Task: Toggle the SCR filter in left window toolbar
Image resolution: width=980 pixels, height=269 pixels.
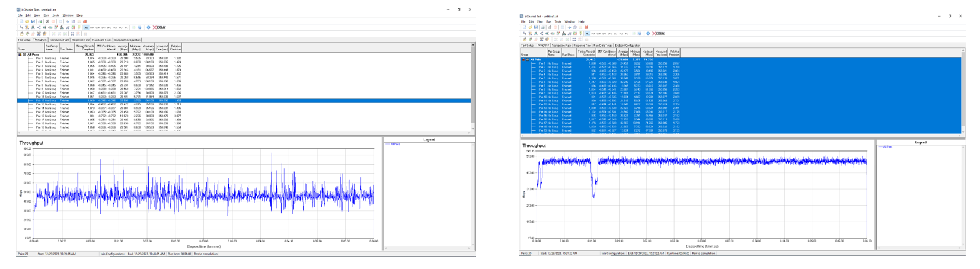Action: 98,27
